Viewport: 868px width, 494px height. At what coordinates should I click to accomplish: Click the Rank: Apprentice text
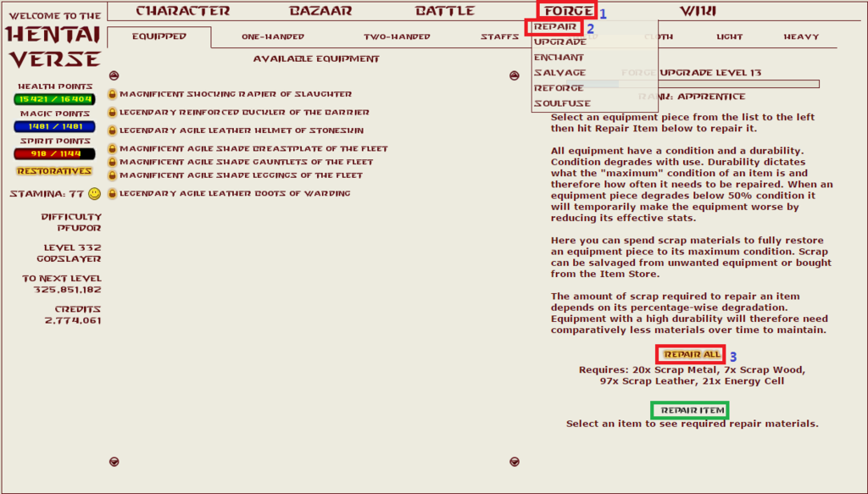click(x=692, y=97)
